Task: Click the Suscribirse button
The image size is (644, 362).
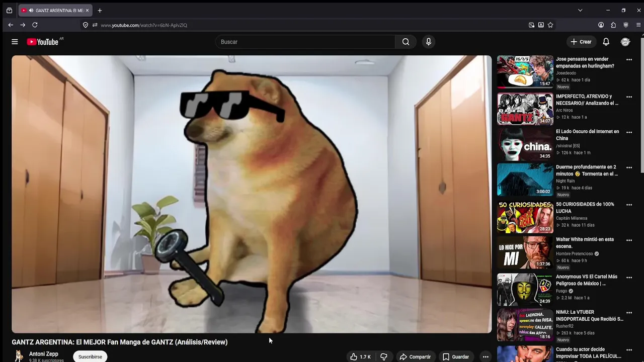Action: 90,356
